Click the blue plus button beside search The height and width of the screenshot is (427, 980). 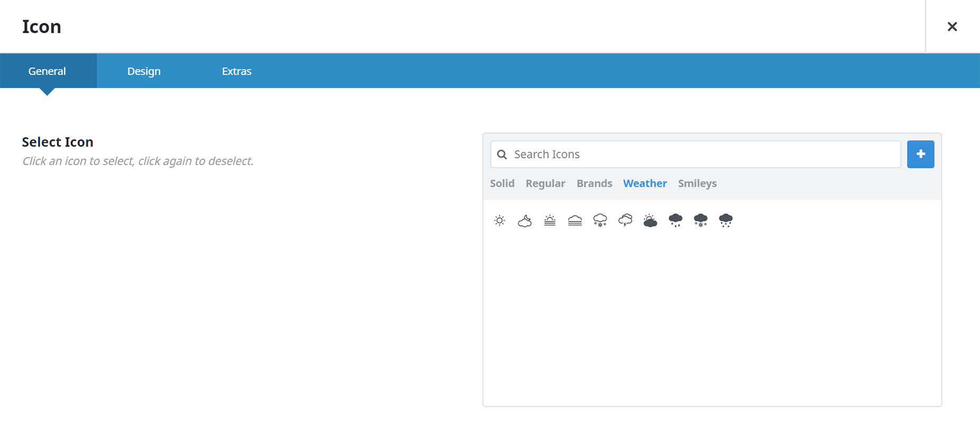point(921,154)
